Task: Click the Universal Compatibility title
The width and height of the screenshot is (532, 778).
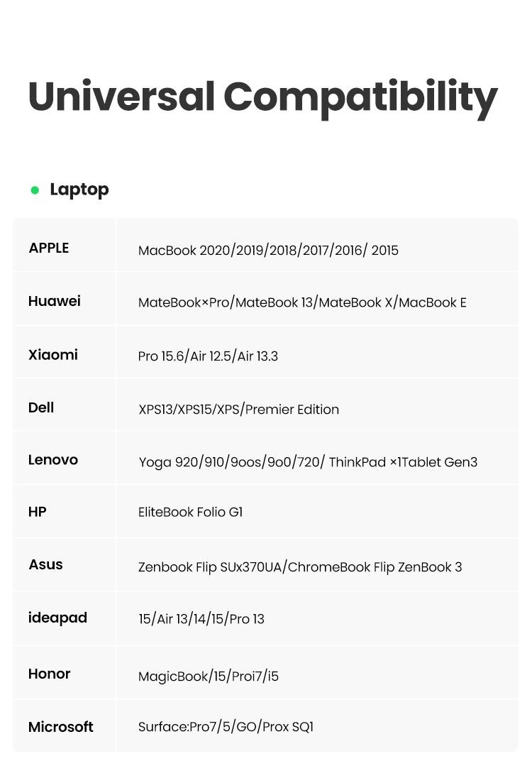Action: tap(262, 98)
